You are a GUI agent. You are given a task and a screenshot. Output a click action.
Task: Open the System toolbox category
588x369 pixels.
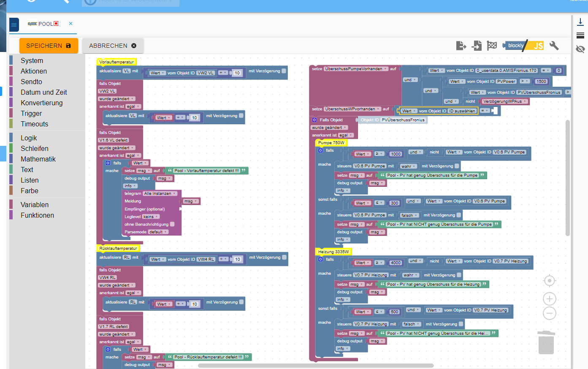[32, 60]
